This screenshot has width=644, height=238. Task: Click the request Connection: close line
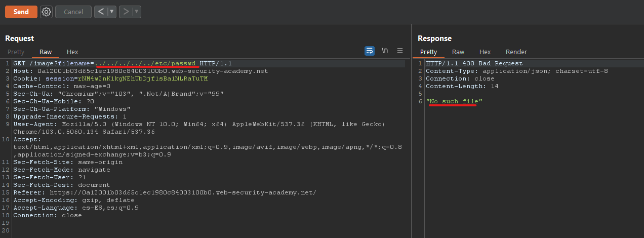coord(48,215)
